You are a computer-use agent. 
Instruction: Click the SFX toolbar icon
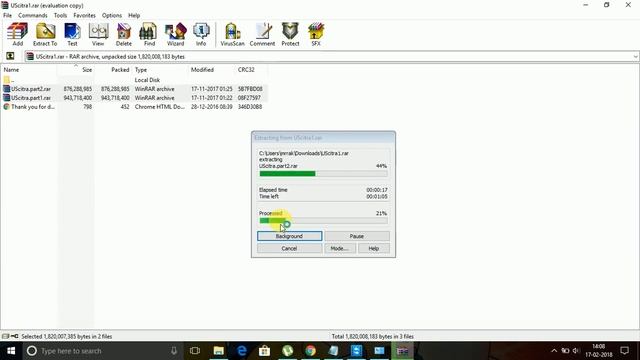point(316,34)
